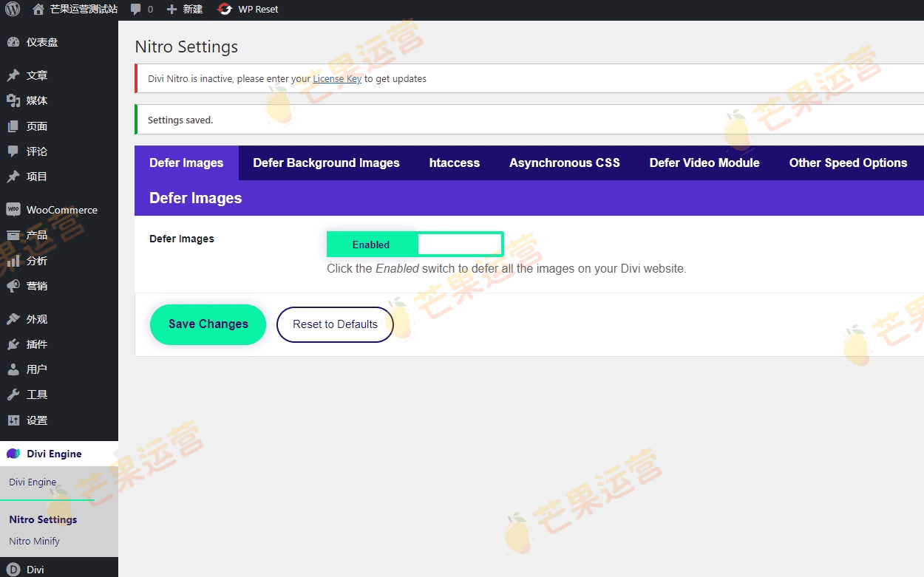
Task: Click the 'Settings saved.' notice text
Action: [x=180, y=120]
